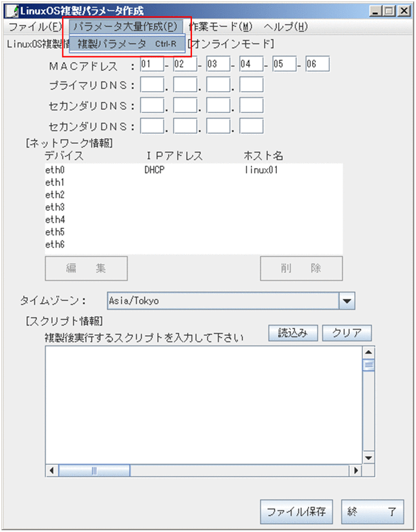This screenshot has height=532, width=416.
Task: Click the 削除 button
Action: click(x=301, y=268)
